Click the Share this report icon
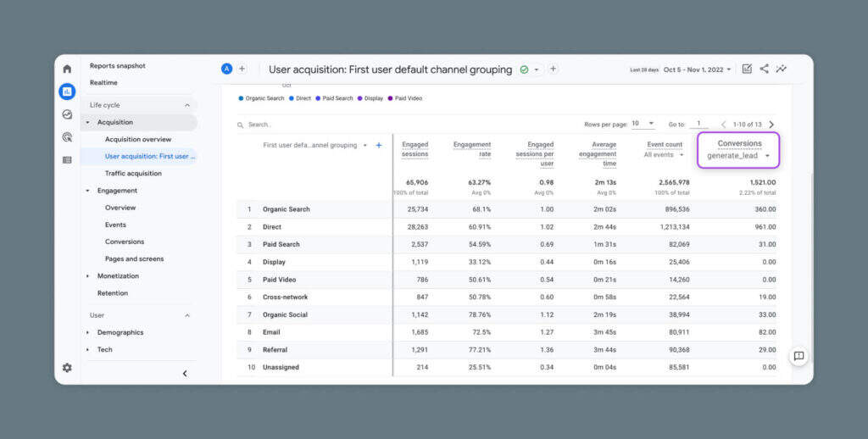Image resolution: width=868 pixels, height=439 pixels. pos(764,69)
